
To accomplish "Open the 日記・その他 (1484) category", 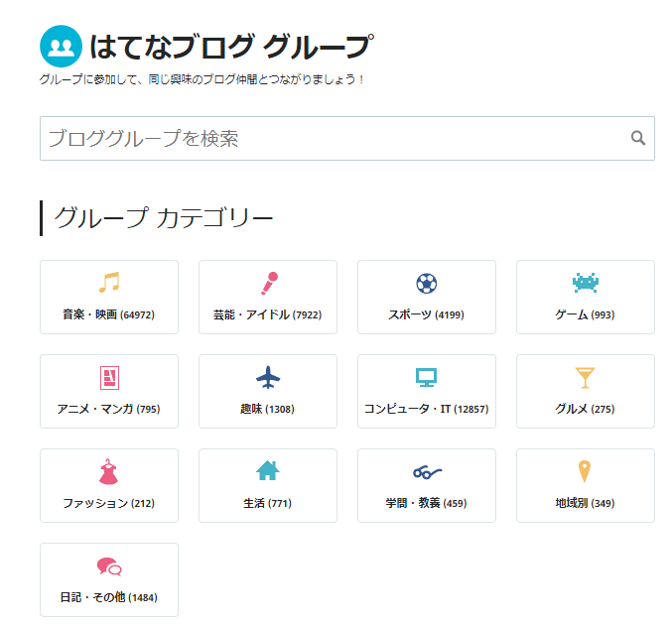I will click(x=109, y=580).
